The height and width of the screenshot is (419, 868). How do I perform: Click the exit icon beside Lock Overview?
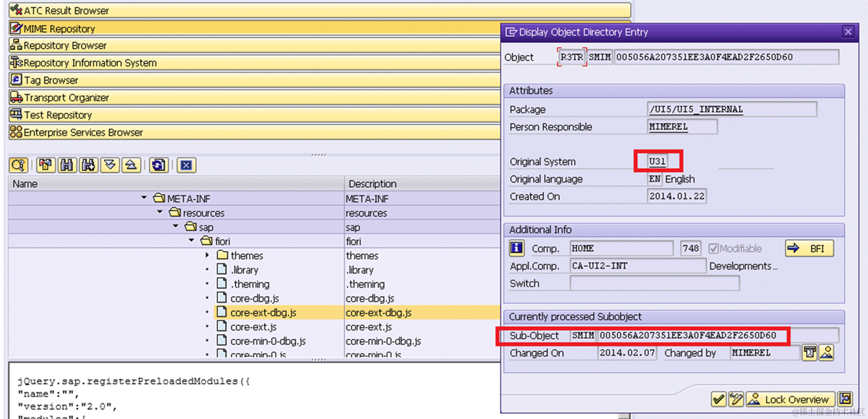846,399
